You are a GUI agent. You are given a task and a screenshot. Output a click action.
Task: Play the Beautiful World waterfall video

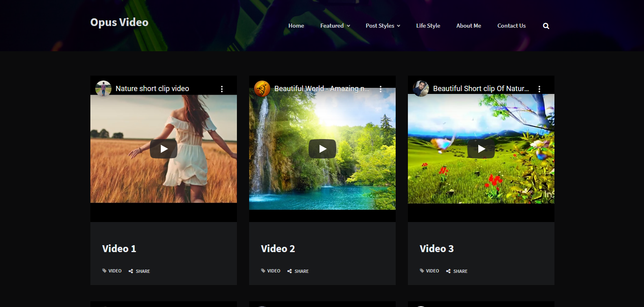coord(322,149)
